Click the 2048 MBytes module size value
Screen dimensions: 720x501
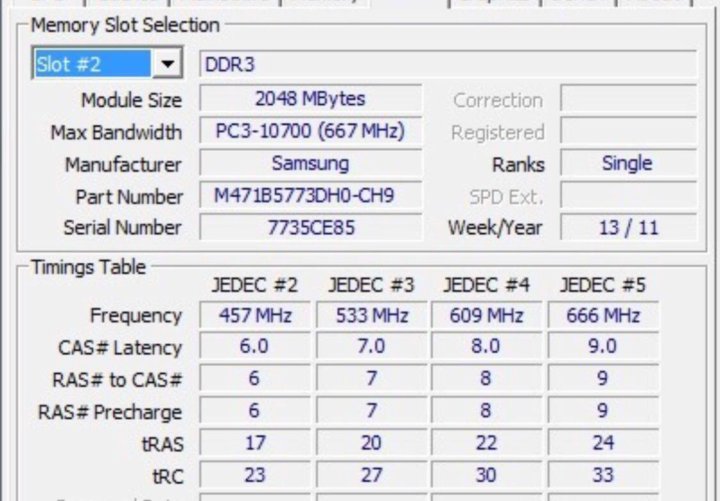click(x=310, y=99)
